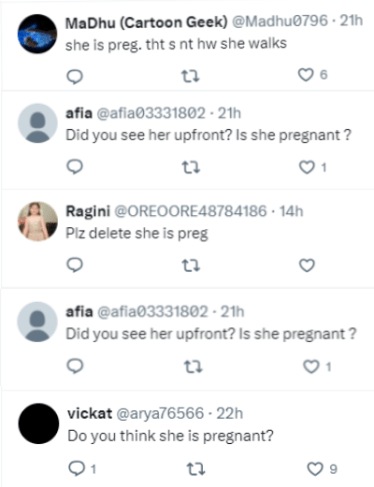The width and height of the screenshot is (374, 487).
Task: View MaDhu's blue avatar image
Action: point(37,34)
